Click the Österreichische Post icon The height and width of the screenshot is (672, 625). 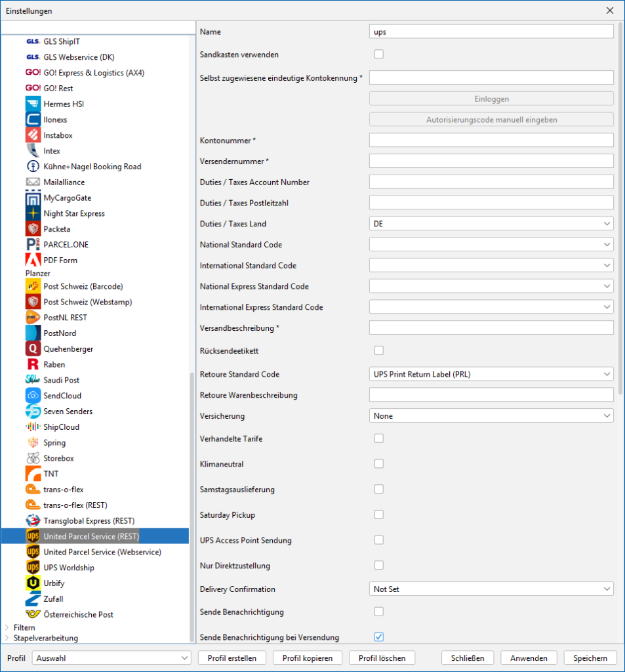[x=33, y=615]
